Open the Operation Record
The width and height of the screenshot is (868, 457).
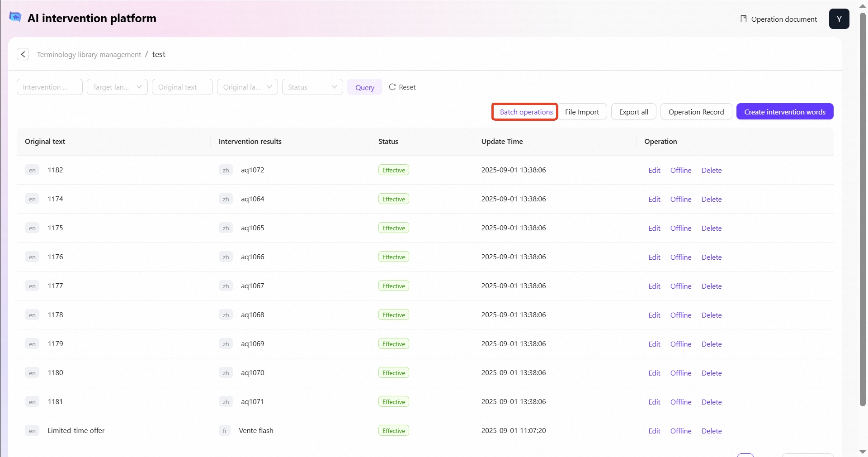tap(696, 112)
